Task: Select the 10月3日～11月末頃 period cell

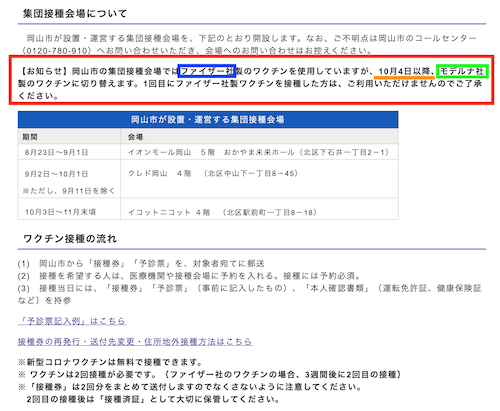Action: click(69, 209)
